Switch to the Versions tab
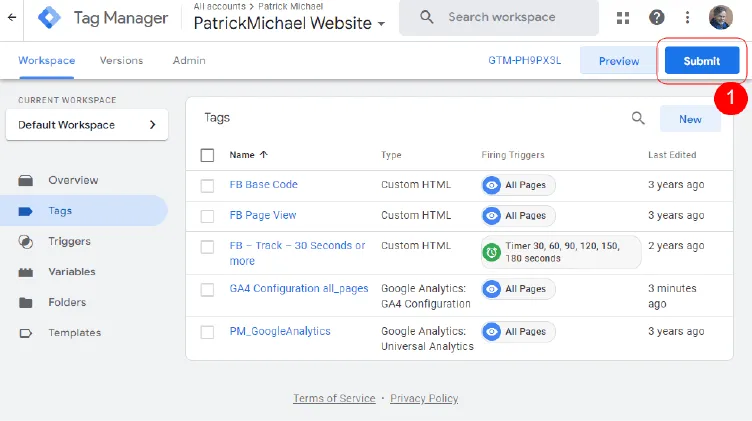Viewport: 752px width, 421px height. (x=121, y=60)
